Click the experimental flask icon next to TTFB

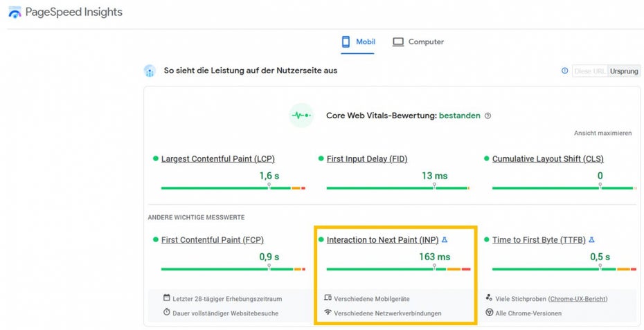point(591,240)
